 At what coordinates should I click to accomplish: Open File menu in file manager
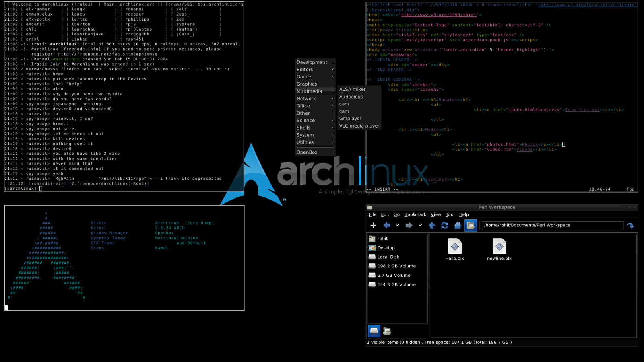[x=373, y=214]
